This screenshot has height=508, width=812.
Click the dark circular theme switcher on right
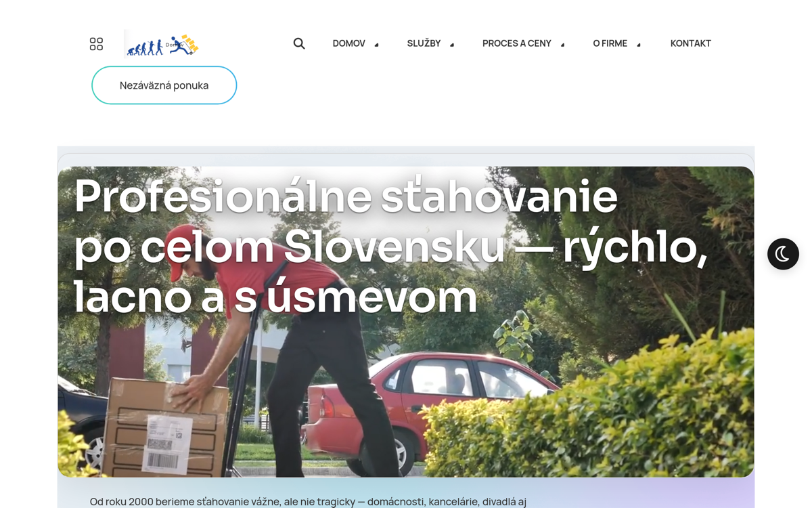coord(783,254)
